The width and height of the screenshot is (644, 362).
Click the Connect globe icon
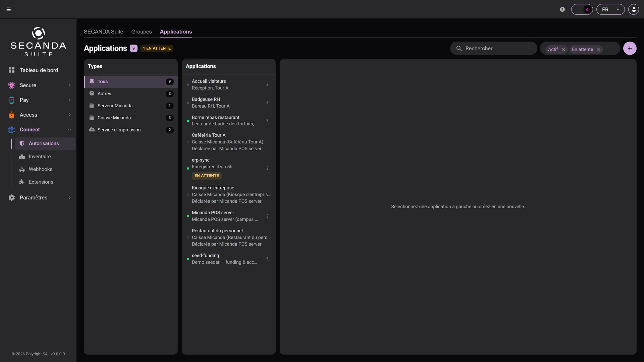pos(12,130)
